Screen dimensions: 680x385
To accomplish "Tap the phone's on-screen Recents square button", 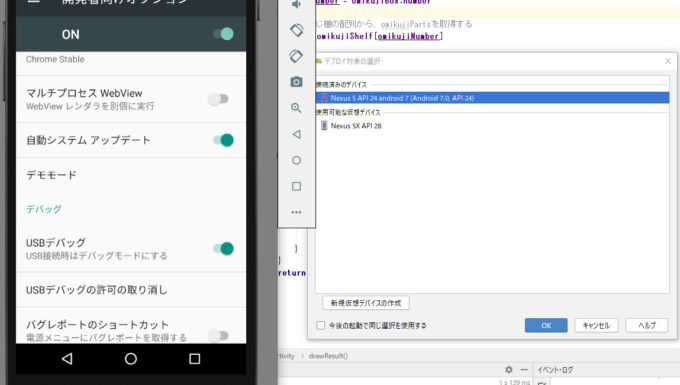I will pos(195,359).
